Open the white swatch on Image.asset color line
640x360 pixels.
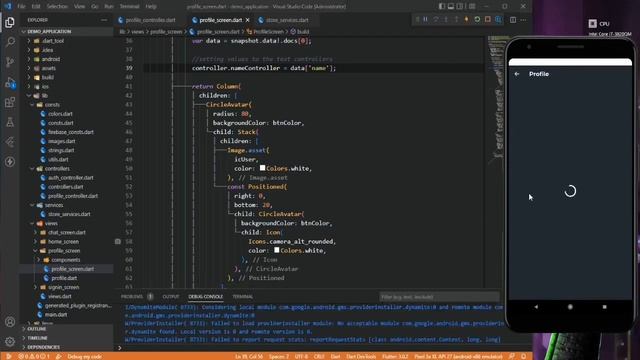(x=262, y=168)
